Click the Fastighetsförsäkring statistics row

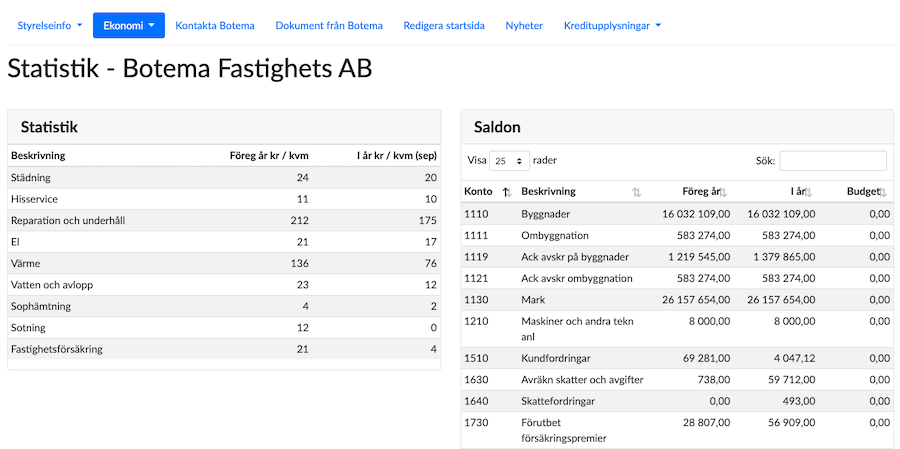[x=223, y=349]
